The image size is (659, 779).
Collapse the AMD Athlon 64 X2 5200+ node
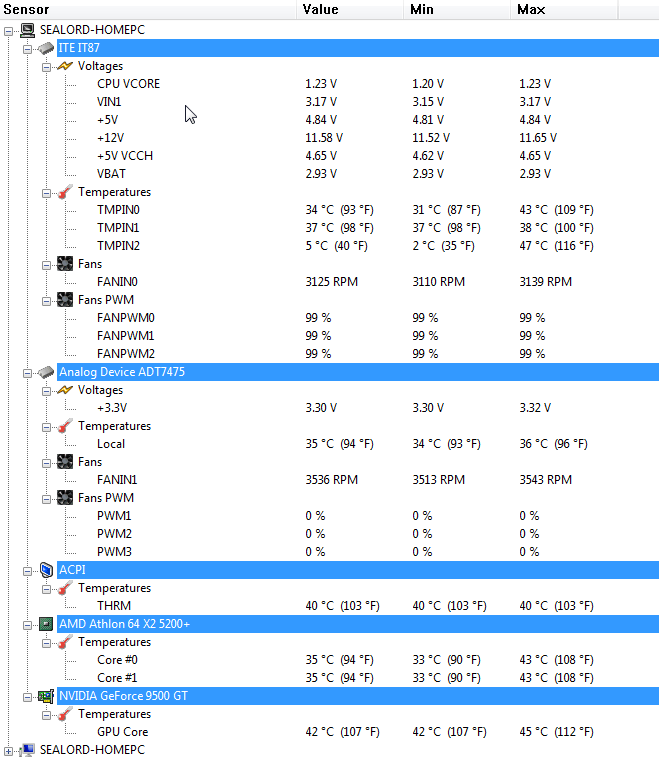coord(27,624)
